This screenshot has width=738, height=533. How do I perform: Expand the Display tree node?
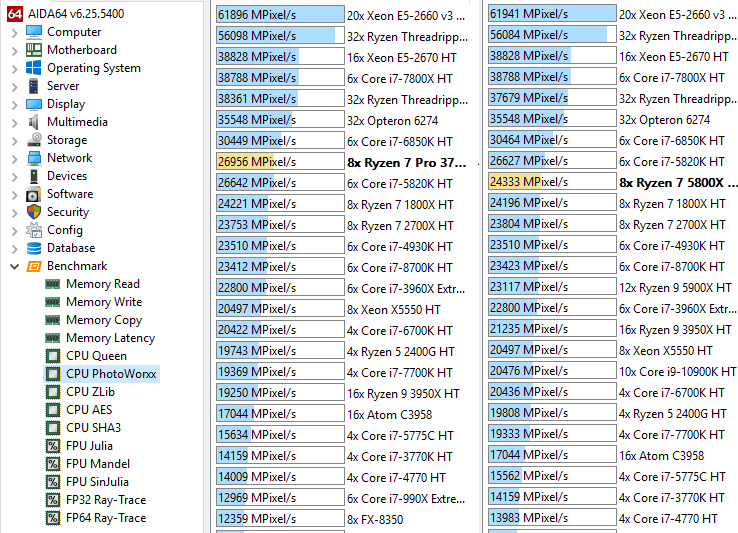[x=14, y=105]
